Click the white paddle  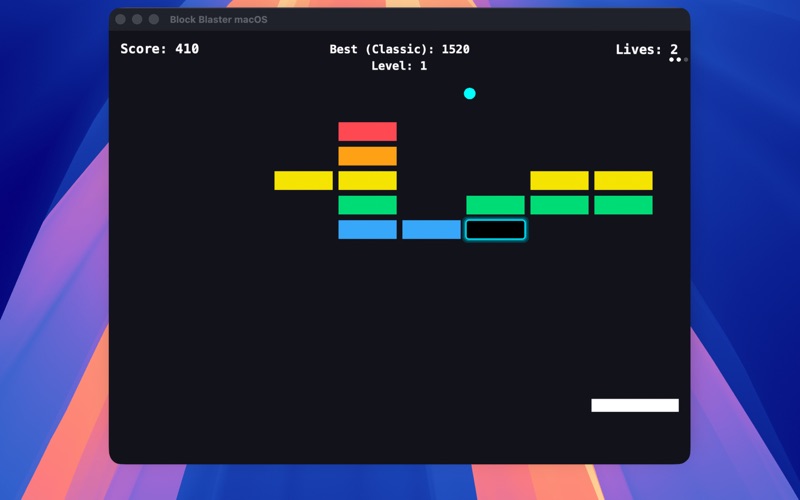[635, 405]
